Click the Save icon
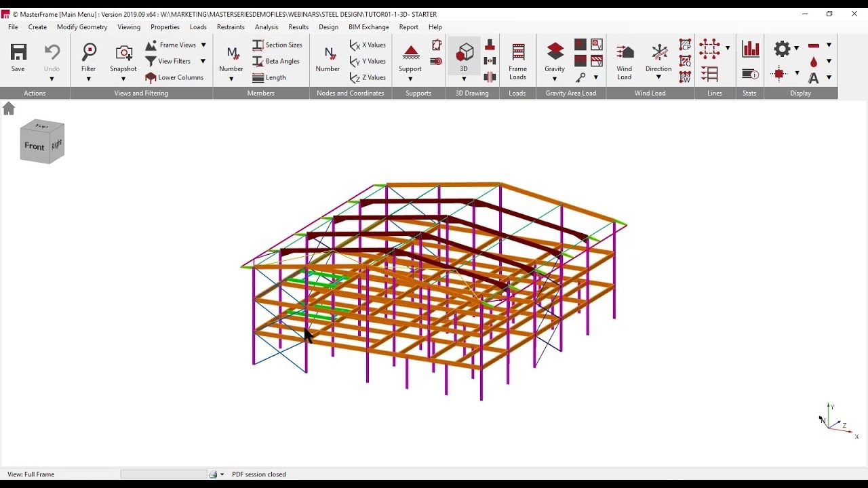The height and width of the screenshot is (488, 868). tap(18, 52)
